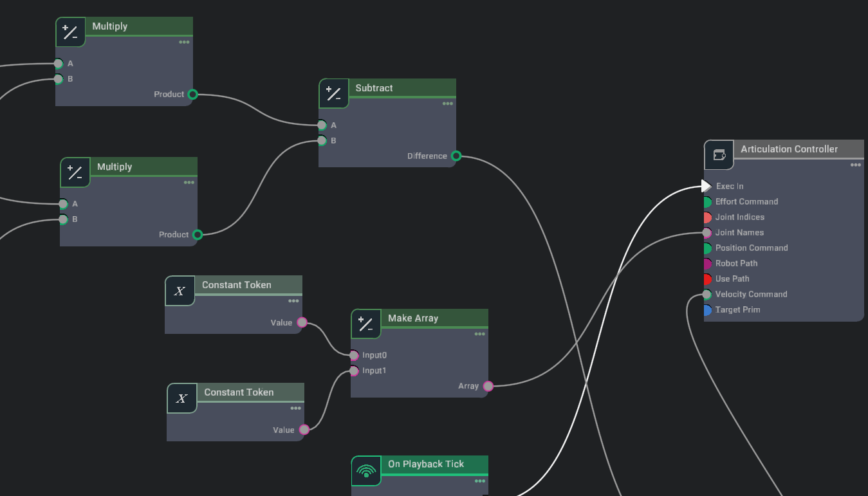Click the Effort Command input port
The width and height of the screenshot is (868, 496).
click(706, 202)
